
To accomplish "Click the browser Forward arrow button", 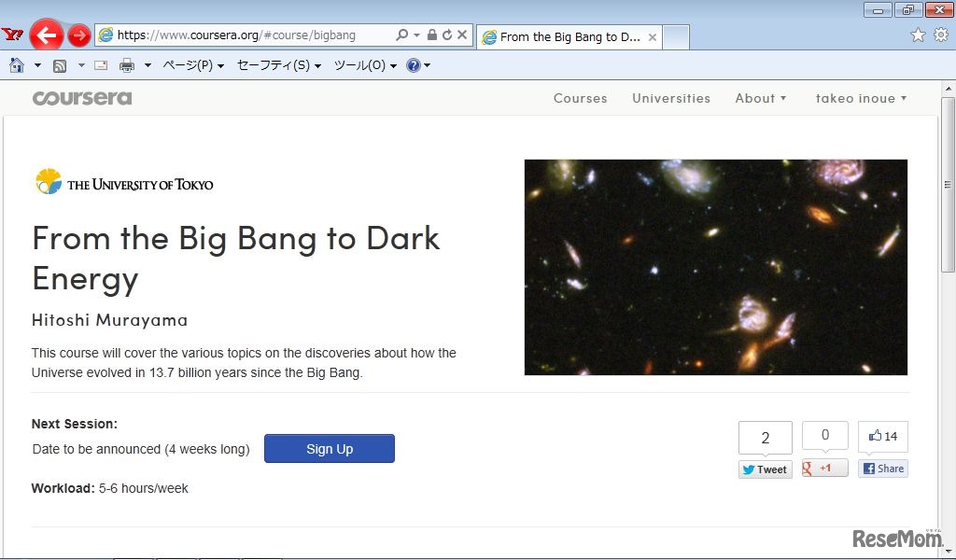I will [x=79, y=35].
